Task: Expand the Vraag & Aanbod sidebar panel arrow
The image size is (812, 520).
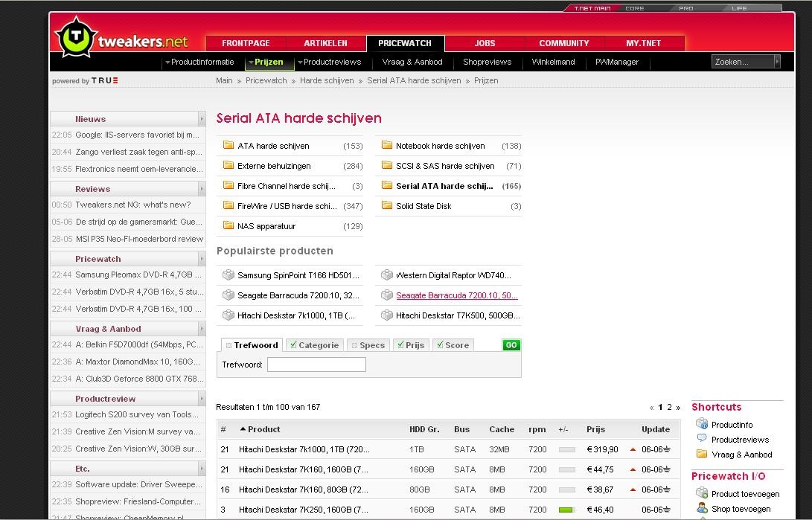Action: (202, 328)
